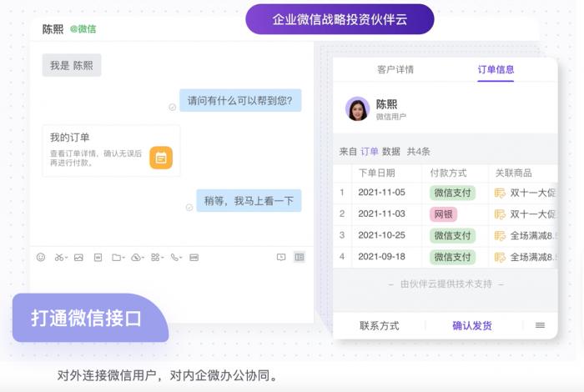Click product icon in 2021-11-05 row

click(500, 193)
